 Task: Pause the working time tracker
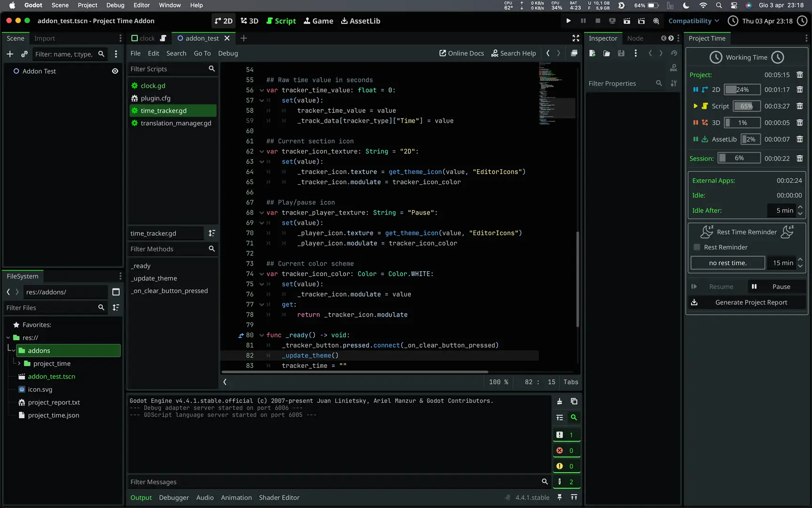776,287
